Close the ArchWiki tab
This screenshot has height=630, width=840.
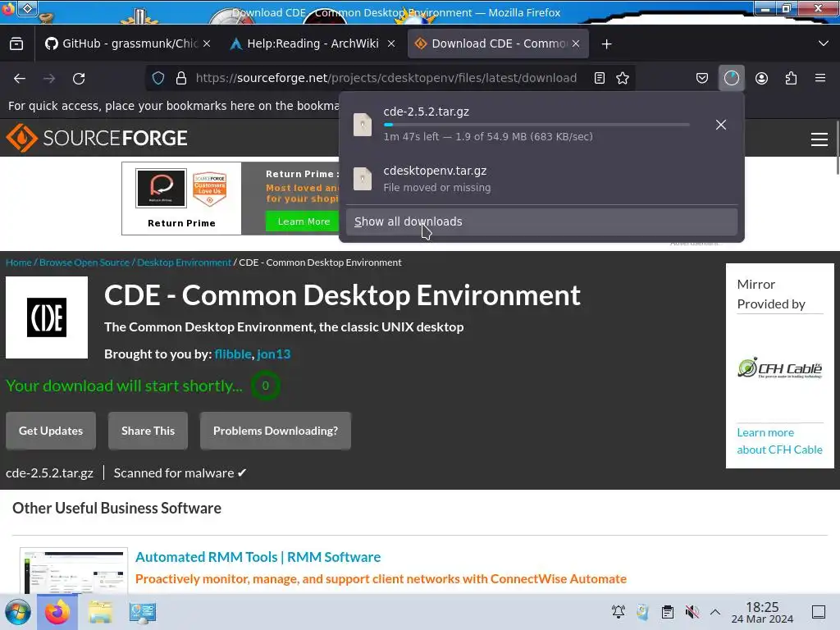click(x=391, y=43)
